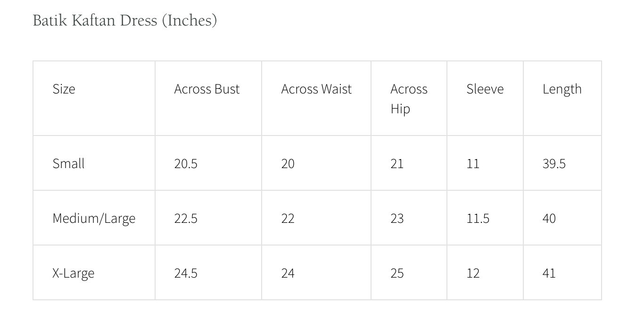
Task: Click the 24.5 bust value for X-Large
Action: tap(186, 273)
